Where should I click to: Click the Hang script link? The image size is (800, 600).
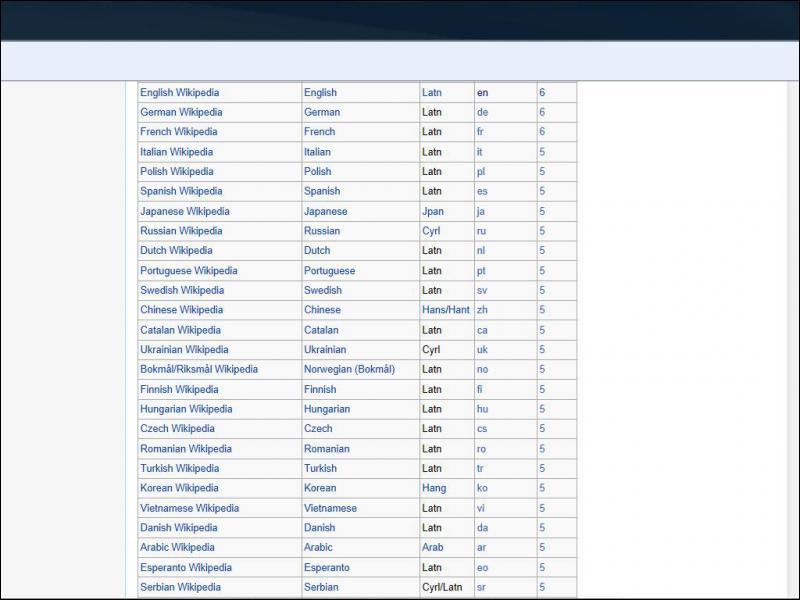coord(434,488)
